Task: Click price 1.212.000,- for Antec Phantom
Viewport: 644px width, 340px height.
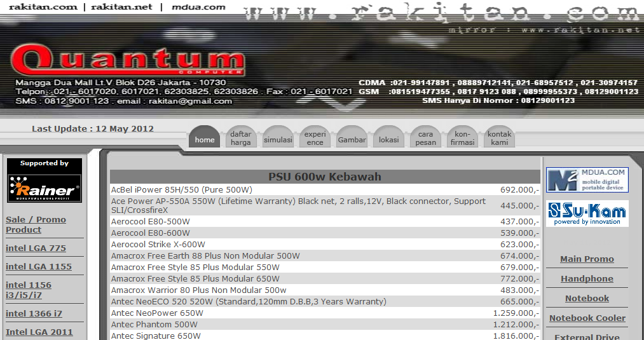Action: [x=516, y=324]
